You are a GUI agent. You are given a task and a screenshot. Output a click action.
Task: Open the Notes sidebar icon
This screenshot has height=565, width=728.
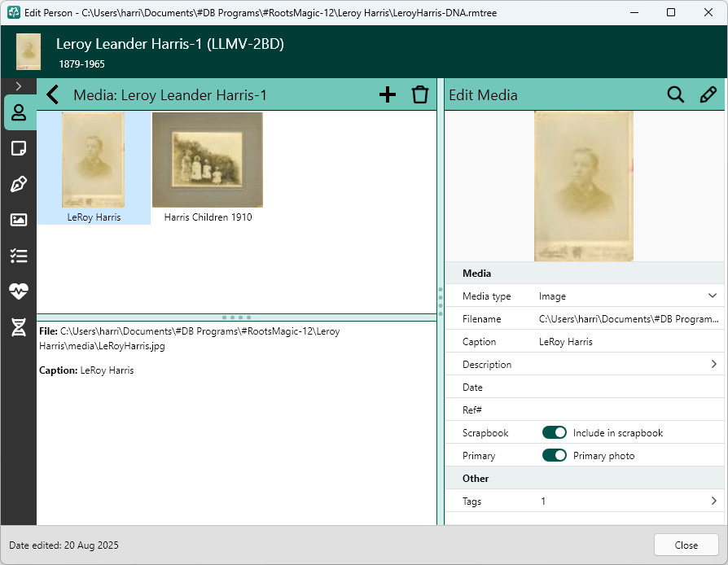[x=19, y=148]
